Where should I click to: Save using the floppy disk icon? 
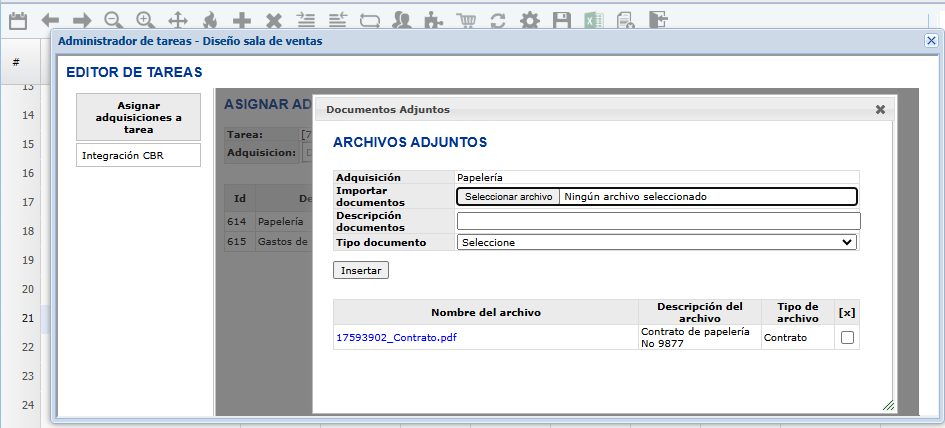click(562, 21)
